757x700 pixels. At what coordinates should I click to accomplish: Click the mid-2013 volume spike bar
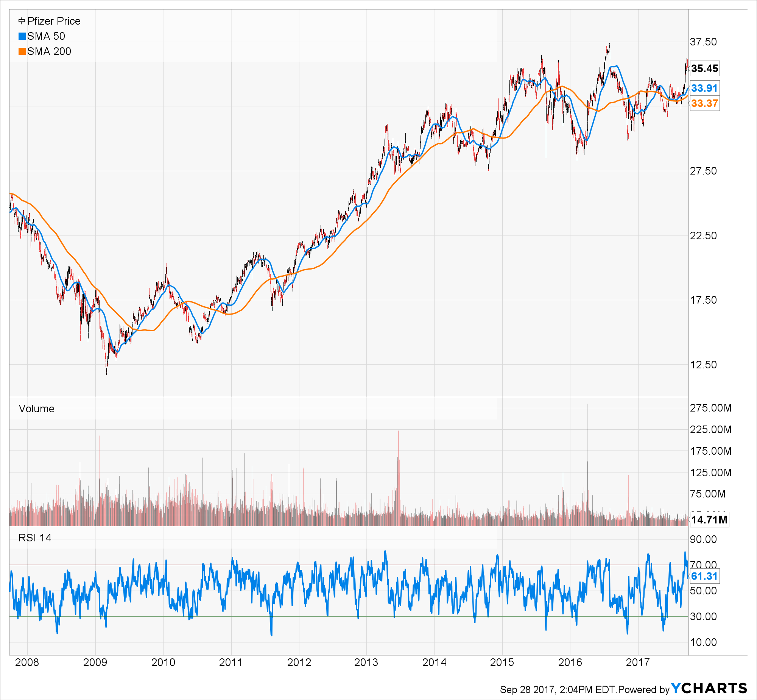(399, 478)
